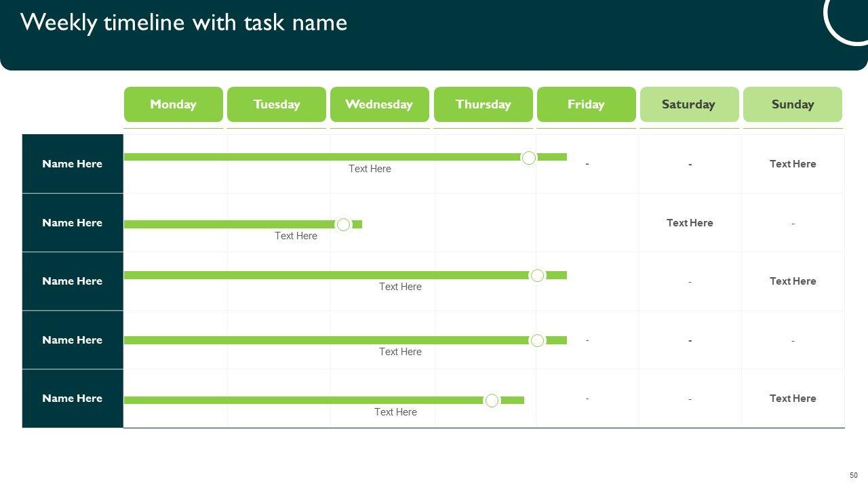Click the Friday day header
The image size is (868, 488).
tap(586, 104)
